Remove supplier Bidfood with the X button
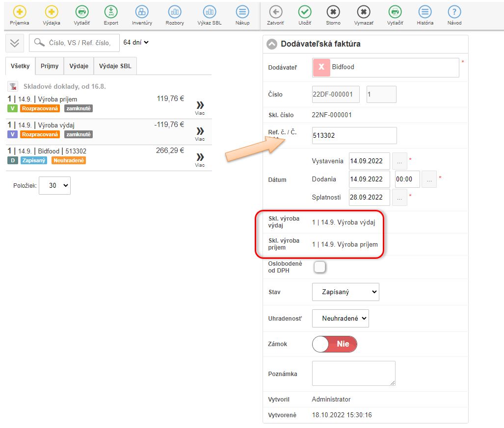The width and height of the screenshot is (504, 428). tap(321, 67)
